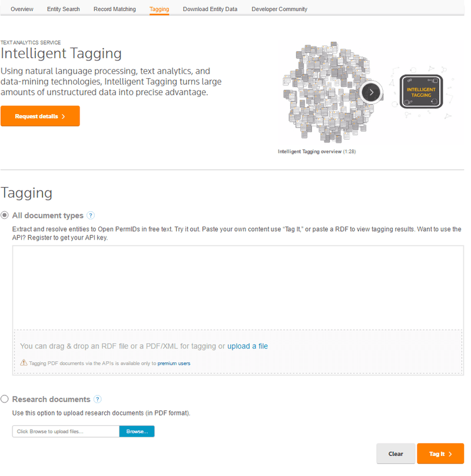Click the warning triangle about PDF tagging
Image resolution: width=471 pixels, height=476 pixels.
pyautogui.click(x=24, y=364)
